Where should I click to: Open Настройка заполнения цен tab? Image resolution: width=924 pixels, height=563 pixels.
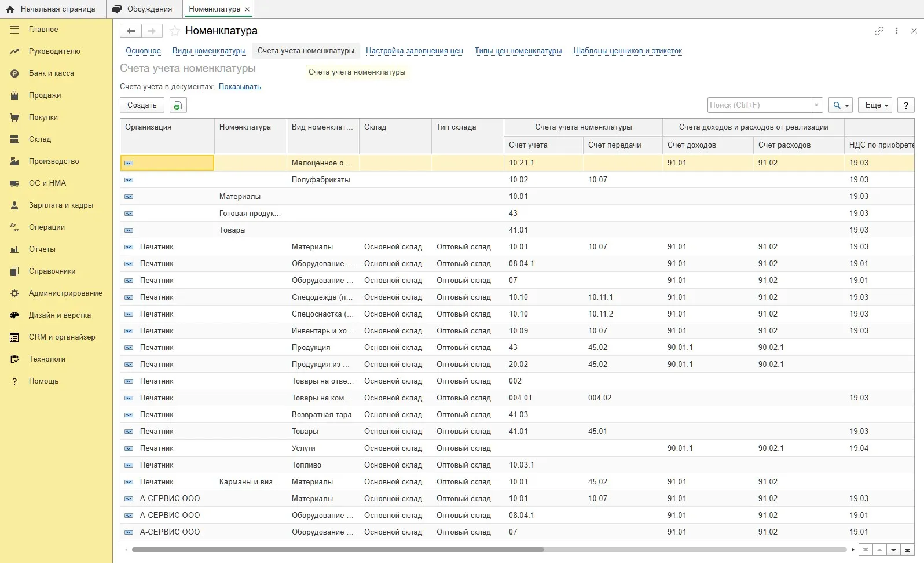[x=415, y=51]
